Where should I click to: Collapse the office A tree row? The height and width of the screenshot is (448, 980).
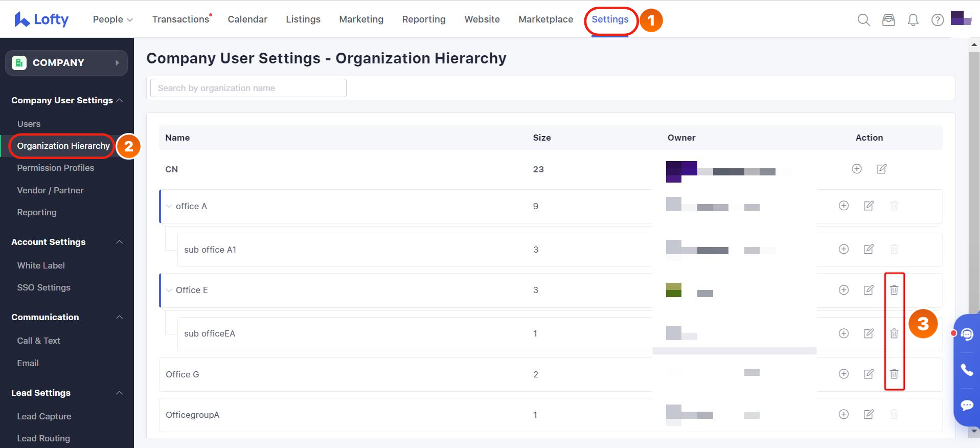tap(169, 206)
